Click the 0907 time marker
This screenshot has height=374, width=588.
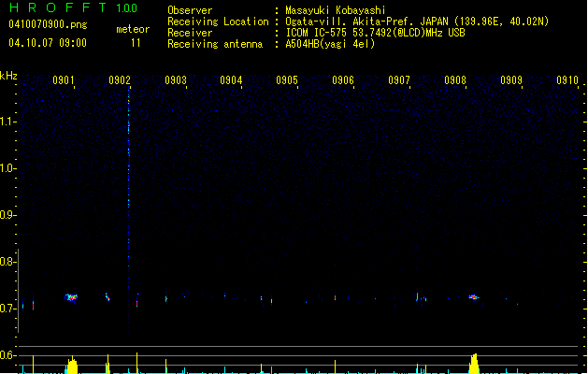[x=399, y=80]
